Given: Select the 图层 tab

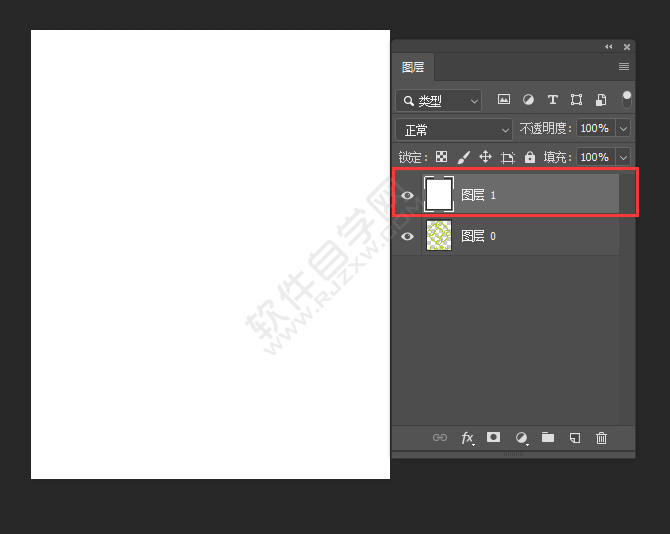Looking at the screenshot, I should (413, 67).
